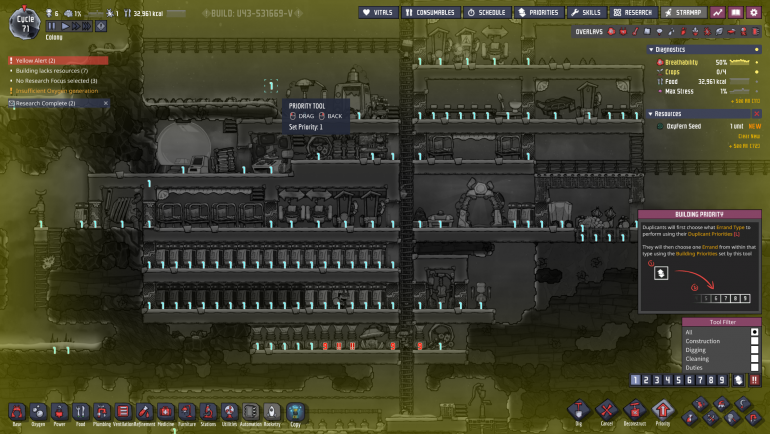
Task: Expand See All under Diagnostics
Action: (745, 101)
